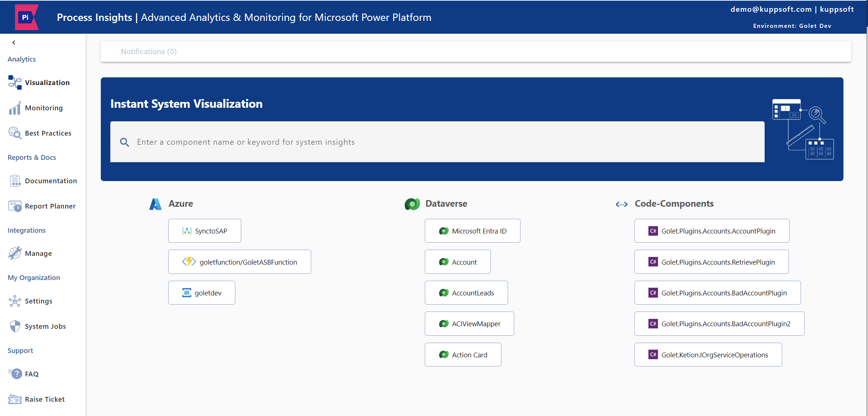Click the Azure logo icon
Image resolution: width=868 pixels, height=416 pixels.
[x=155, y=204]
